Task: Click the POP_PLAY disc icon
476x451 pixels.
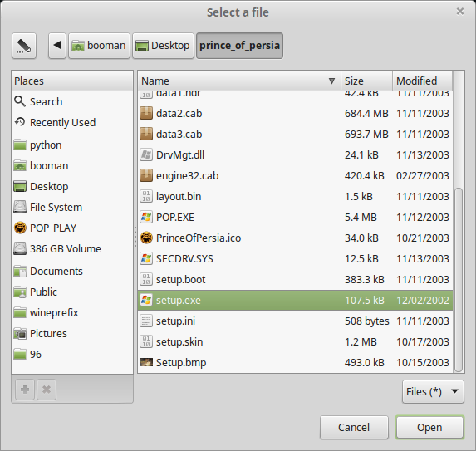Action: [x=20, y=228]
